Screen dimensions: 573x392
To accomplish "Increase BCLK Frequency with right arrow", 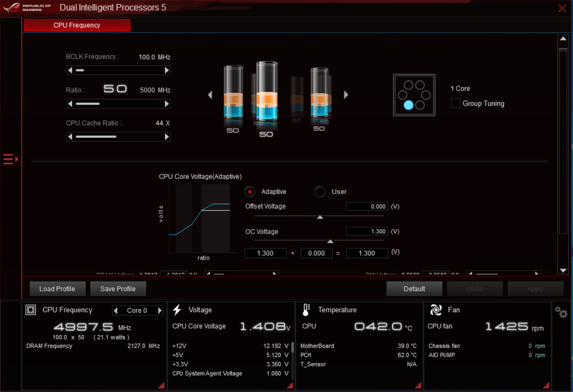I will pyautogui.click(x=166, y=70).
